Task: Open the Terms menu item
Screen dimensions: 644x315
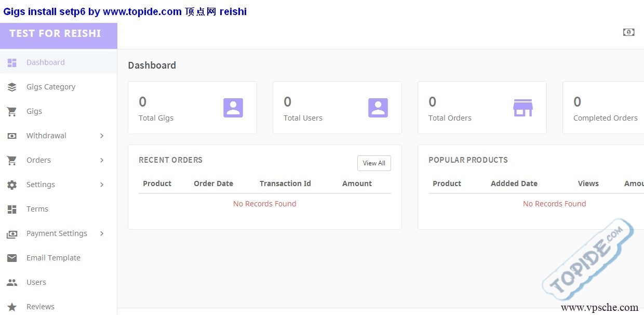Action: click(x=37, y=209)
